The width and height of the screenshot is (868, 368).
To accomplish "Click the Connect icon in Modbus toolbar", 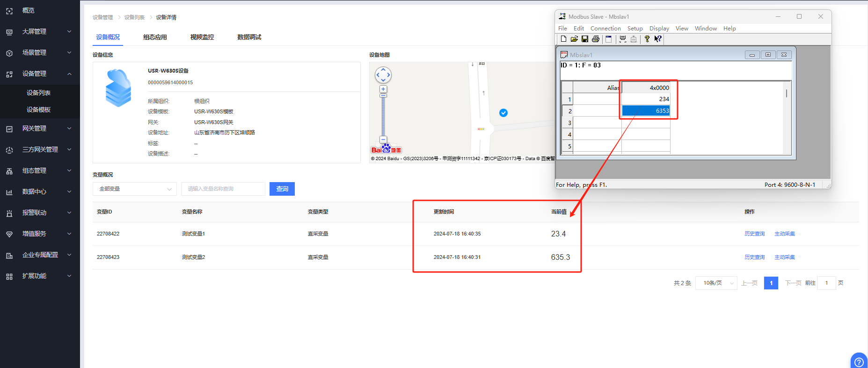I will [x=623, y=39].
